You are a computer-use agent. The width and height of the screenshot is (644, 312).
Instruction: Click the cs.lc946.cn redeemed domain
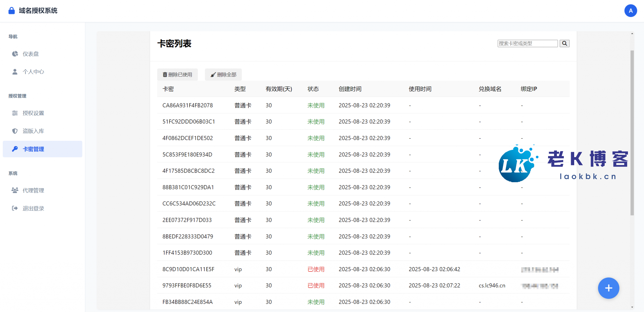coord(492,286)
